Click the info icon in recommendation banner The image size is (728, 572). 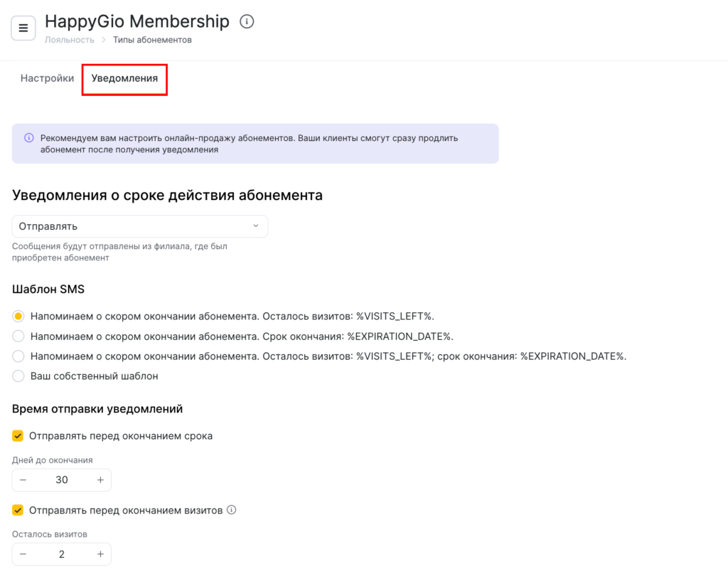pos(29,138)
